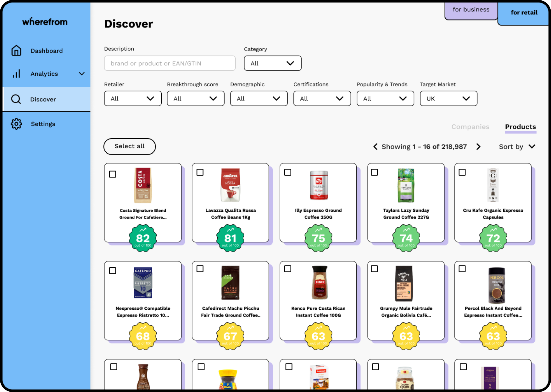This screenshot has width=551, height=392.
Task: Open Grumpy Mule coffee bag image
Action: [x=404, y=284]
